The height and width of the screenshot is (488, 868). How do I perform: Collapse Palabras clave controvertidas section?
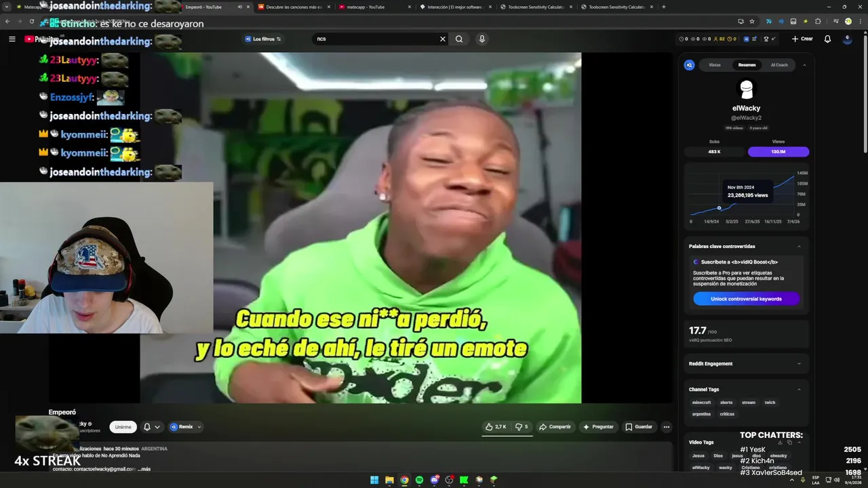tap(799, 247)
